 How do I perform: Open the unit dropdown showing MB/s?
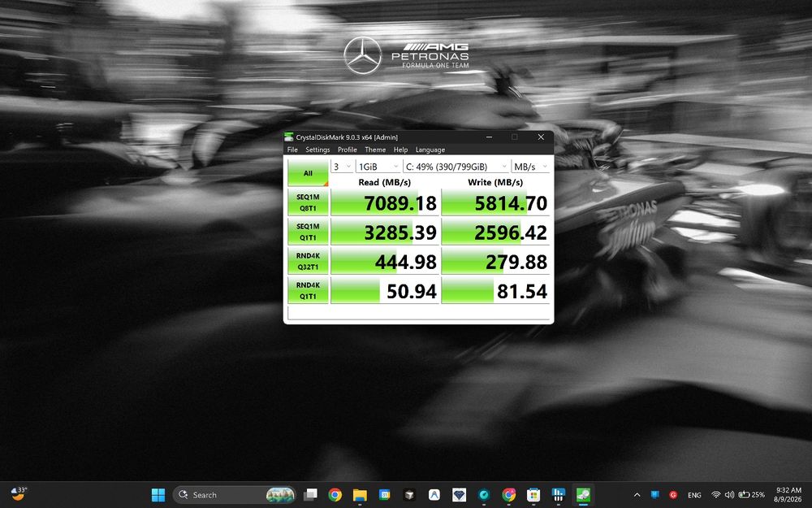point(530,167)
